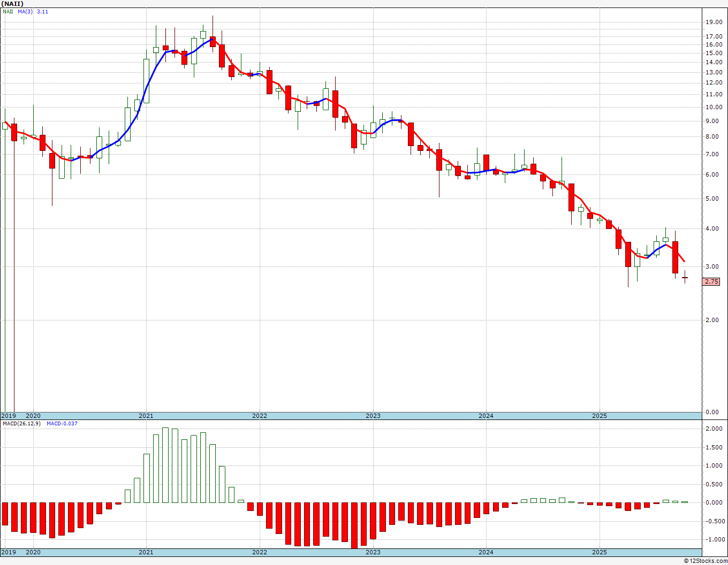This screenshot has height=565, width=728.
Task: Click 2020 on the MACD panel time axis
Action: click(x=33, y=552)
